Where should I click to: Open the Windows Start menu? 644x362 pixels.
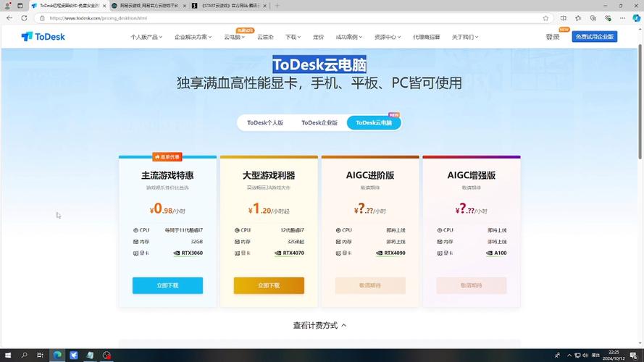click(x=8, y=355)
